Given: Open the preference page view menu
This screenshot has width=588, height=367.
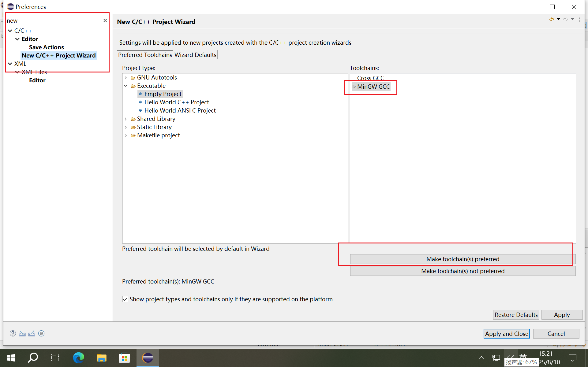Looking at the screenshot, I should coord(579,19).
